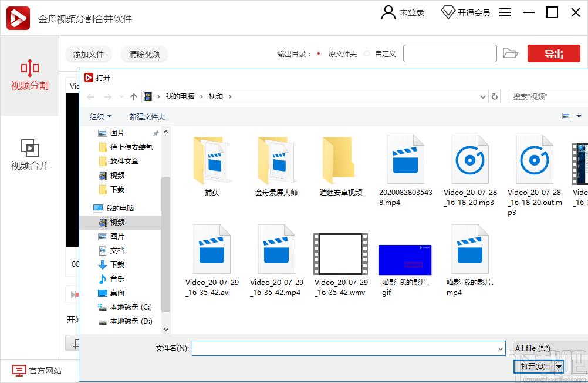Click the dialog forward arrow

tap(107, 97)
